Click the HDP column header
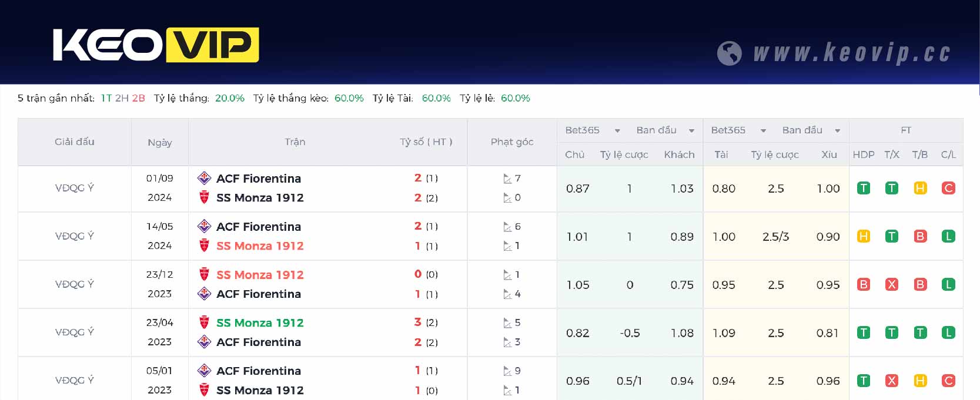The image size is (980, 400). 864,154
